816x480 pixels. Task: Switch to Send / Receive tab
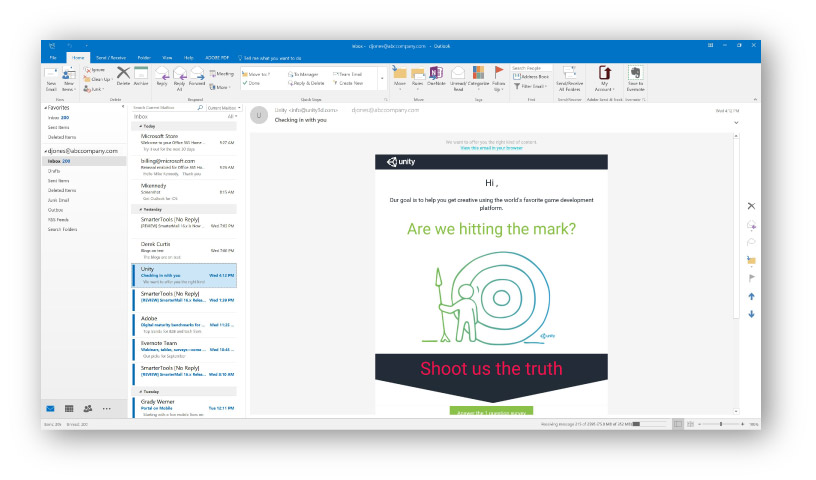pos(111,58)
